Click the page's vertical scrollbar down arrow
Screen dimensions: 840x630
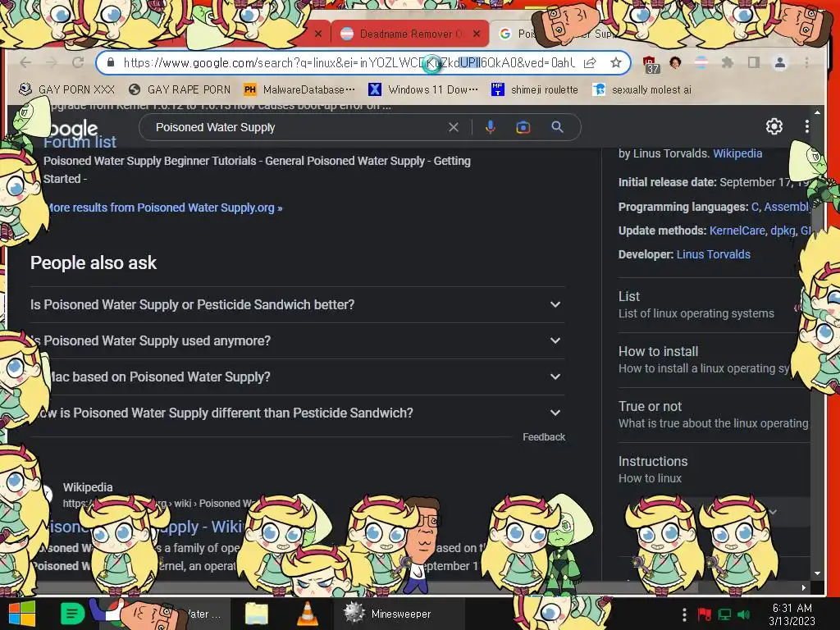[x=818, y=573]
